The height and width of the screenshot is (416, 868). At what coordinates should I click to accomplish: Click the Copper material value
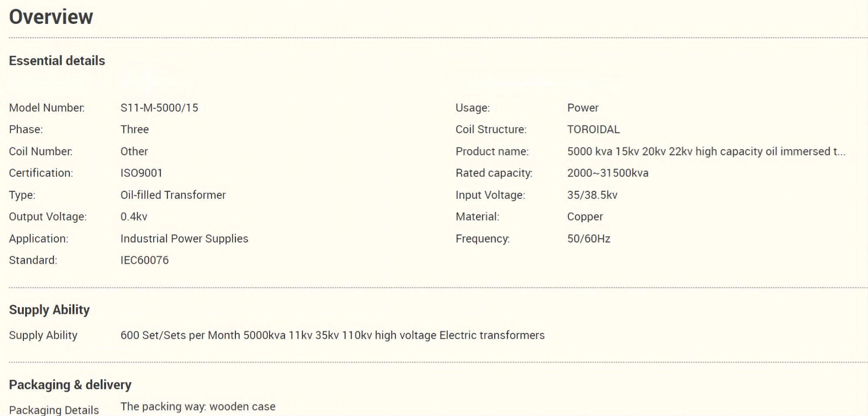(585, 216)
